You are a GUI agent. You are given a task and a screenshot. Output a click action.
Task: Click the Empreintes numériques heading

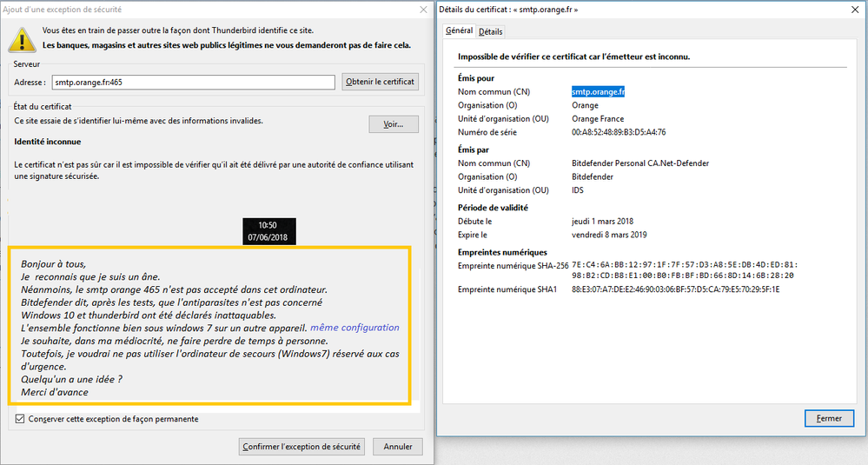502,252
